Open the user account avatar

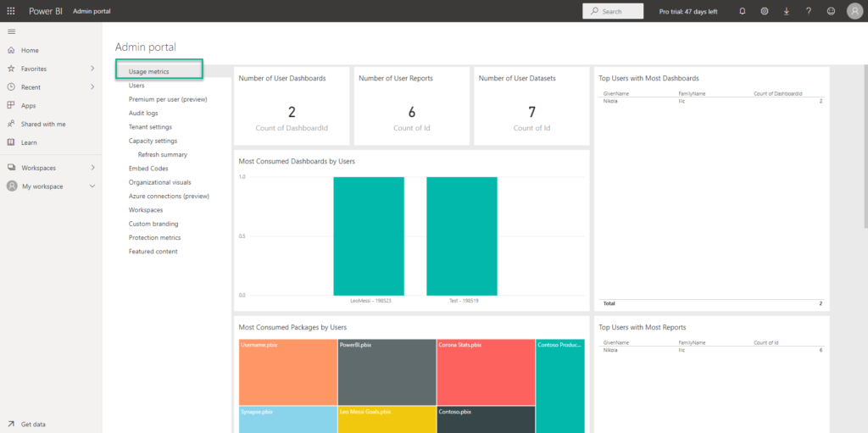(854, 11)
